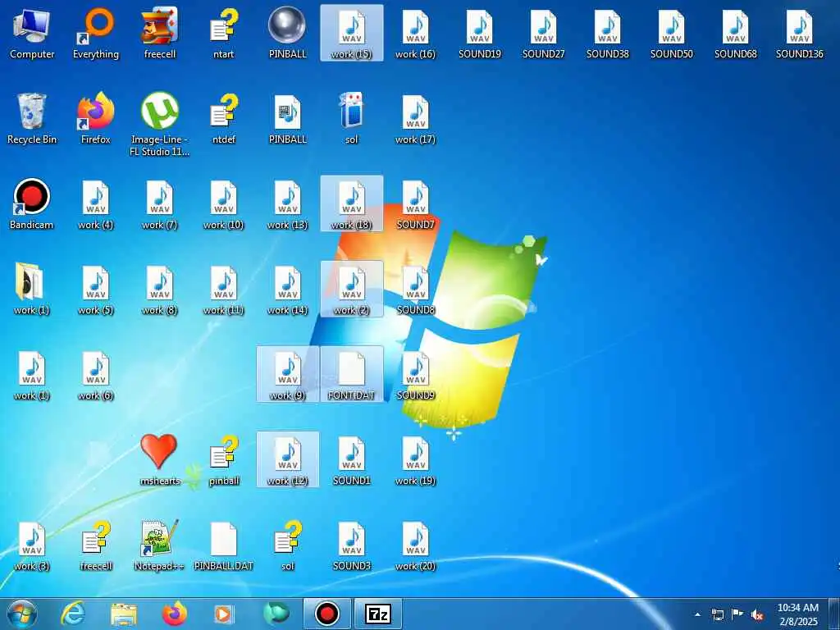Switch to the Bandicam taskbar window
Screen dimensions: 840x630
coord(326,614)
